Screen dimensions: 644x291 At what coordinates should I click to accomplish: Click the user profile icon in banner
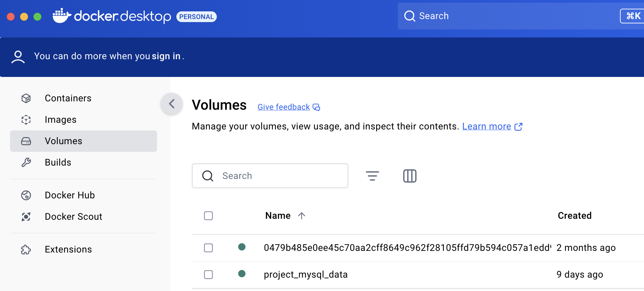[18, 57]
